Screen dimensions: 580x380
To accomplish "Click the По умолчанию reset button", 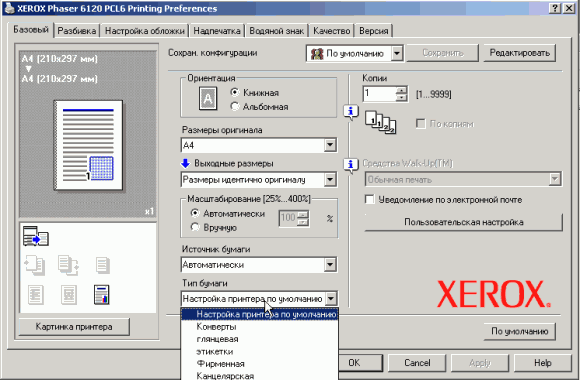I will [x=519, y=331].
